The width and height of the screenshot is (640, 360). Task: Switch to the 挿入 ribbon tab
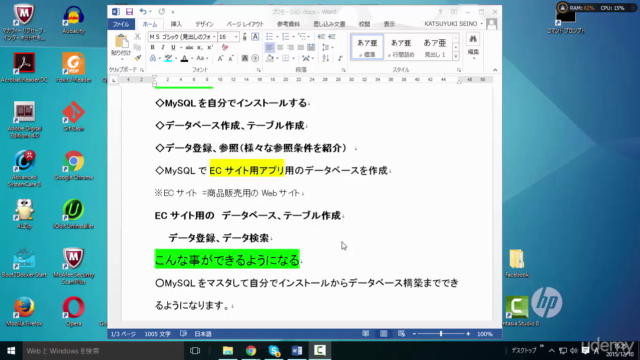[176, 24]
